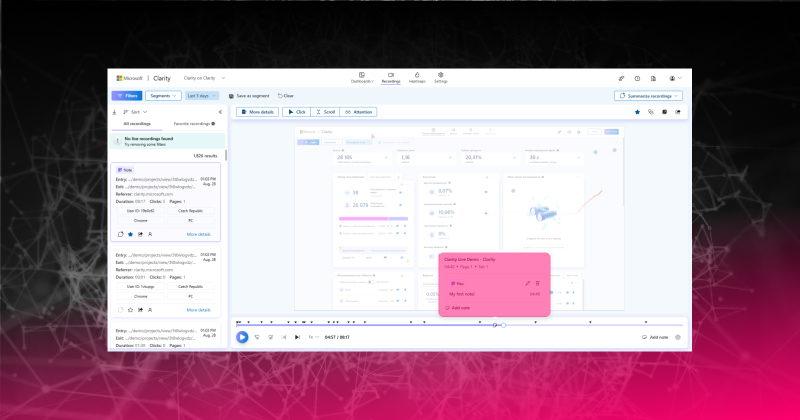
Task: Play the session recording
Action: [242, 337]
